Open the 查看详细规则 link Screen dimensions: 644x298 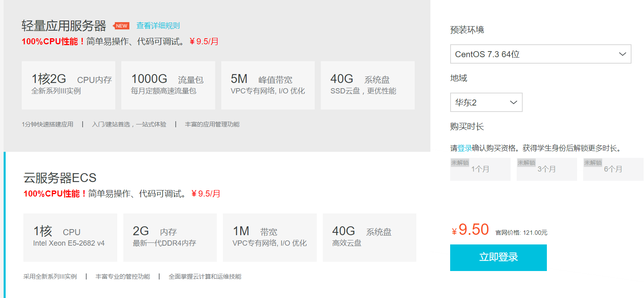point(158,26)
